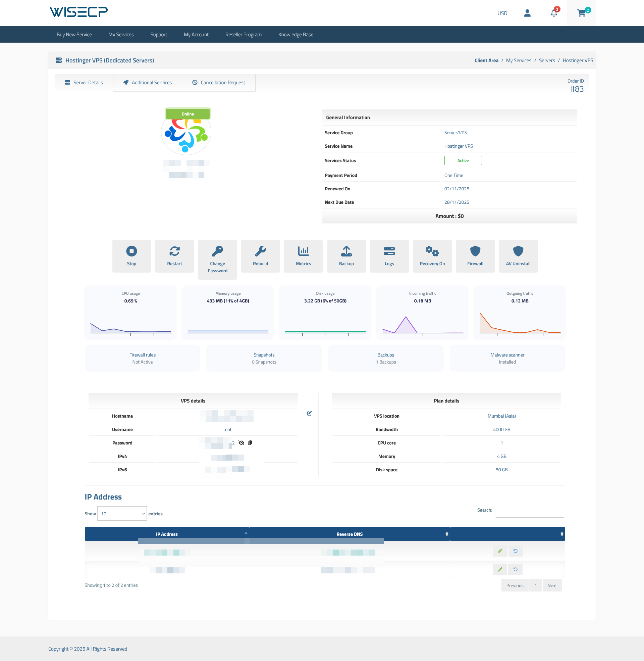Open the Firewall settings
The width and height of the screenshot is (644, 661).
(x=475, y=256)
